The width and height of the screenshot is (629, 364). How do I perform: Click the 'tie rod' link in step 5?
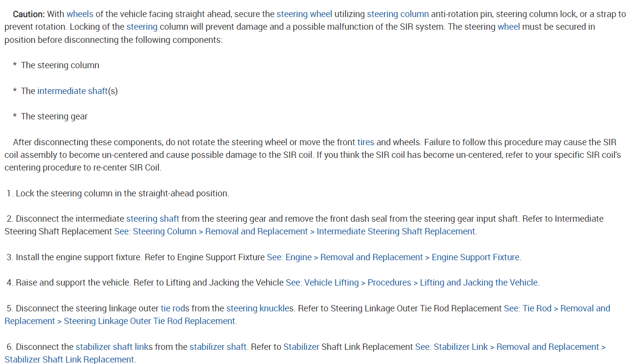(172, 308)
